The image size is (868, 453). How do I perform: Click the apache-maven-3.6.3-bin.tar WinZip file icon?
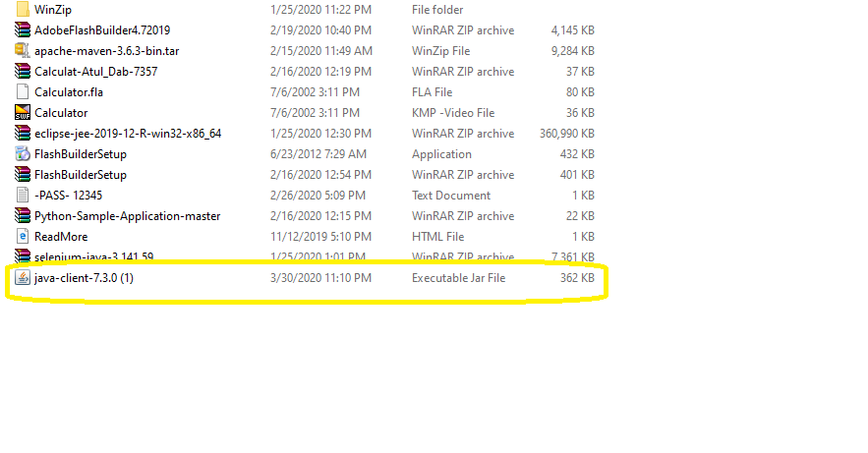[23, 50]
